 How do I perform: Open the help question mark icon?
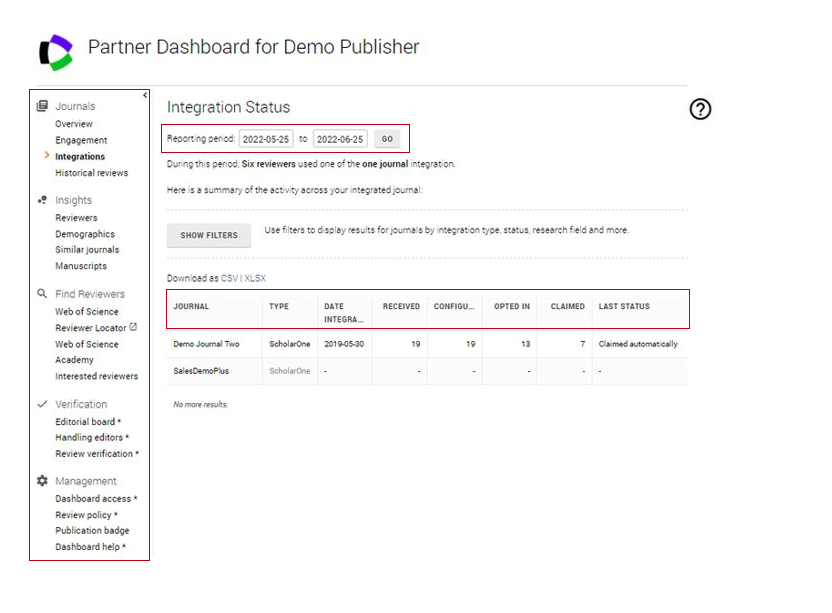click(700, 109)
